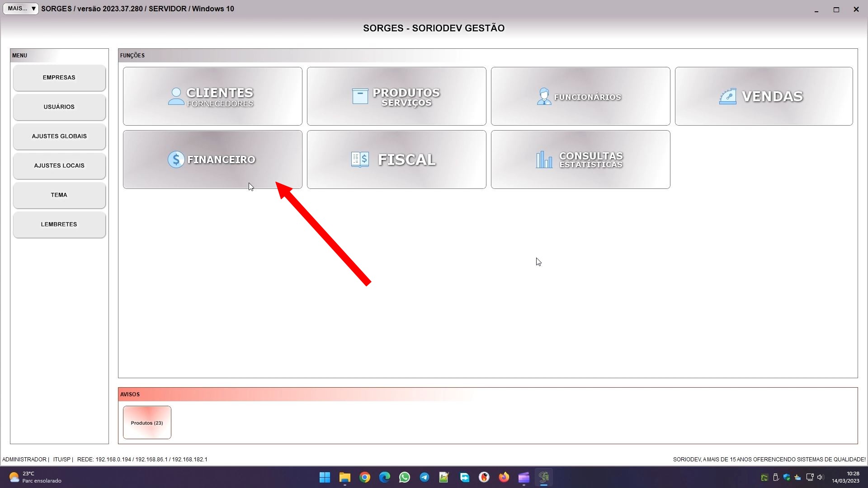The image size is (868, 488).
Task: Open the Consultas Estatísticas chart tile
Action: click(x=580, y=160)
